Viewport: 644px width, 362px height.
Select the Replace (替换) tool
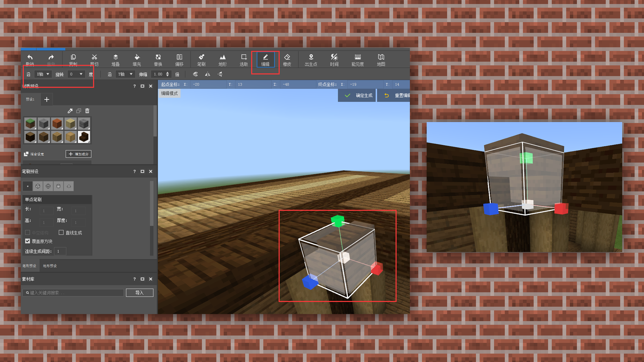158,60
